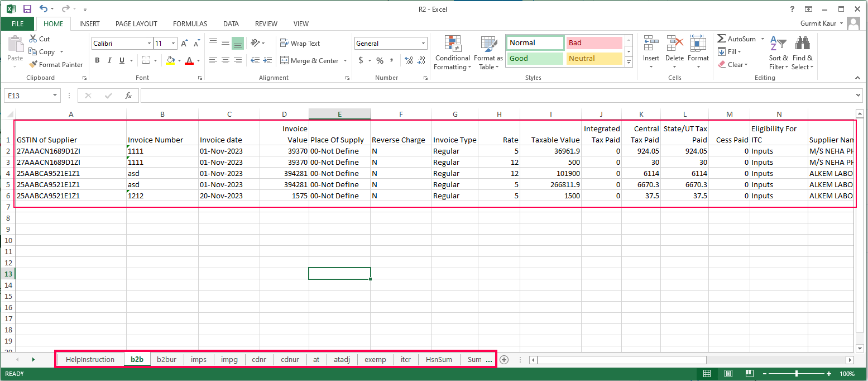Click the Name Box showing E13
The width and height of the screenshot is (868, 381).
[32, 96]
